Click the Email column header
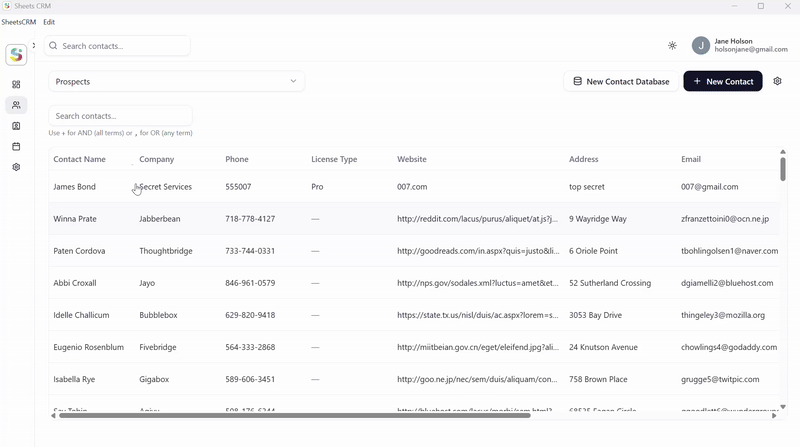Screen dimensions: 800x447 (691, 159)
